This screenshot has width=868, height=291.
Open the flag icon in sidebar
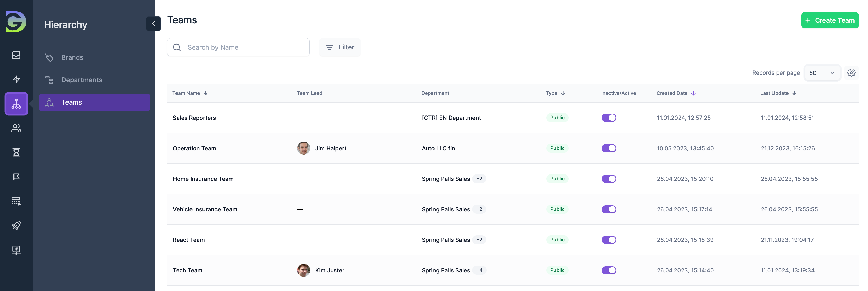pyautogui.click(x=16, y=177)
